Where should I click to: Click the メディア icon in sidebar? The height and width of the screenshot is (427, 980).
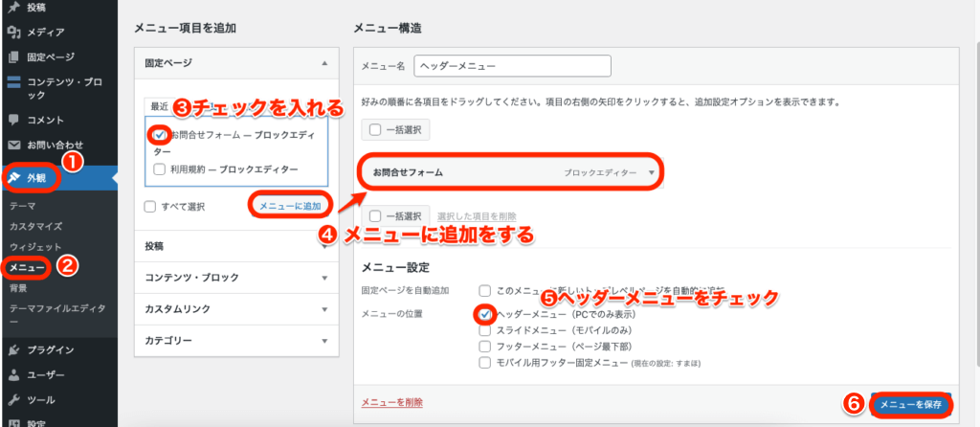click(13, 32)
